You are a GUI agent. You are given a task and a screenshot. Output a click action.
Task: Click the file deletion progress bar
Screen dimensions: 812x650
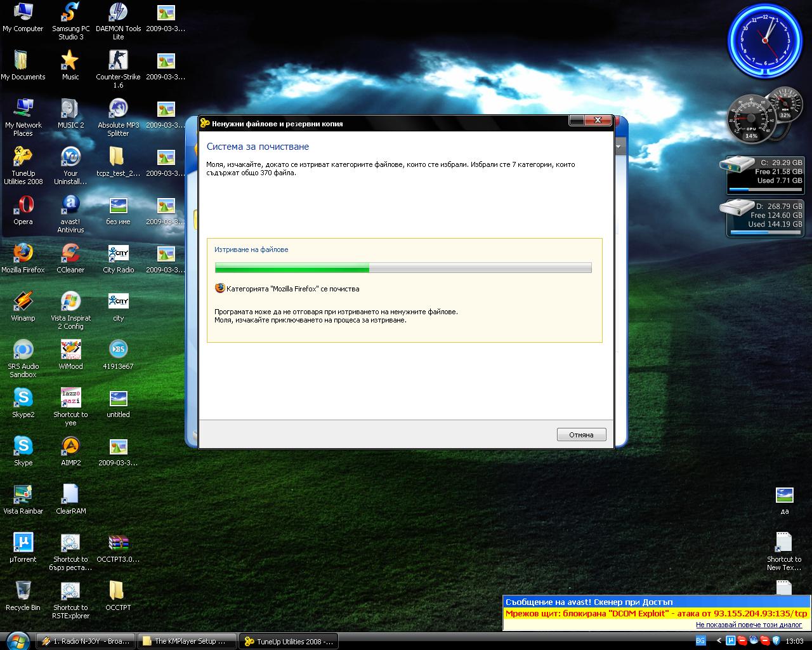(403, 267)
